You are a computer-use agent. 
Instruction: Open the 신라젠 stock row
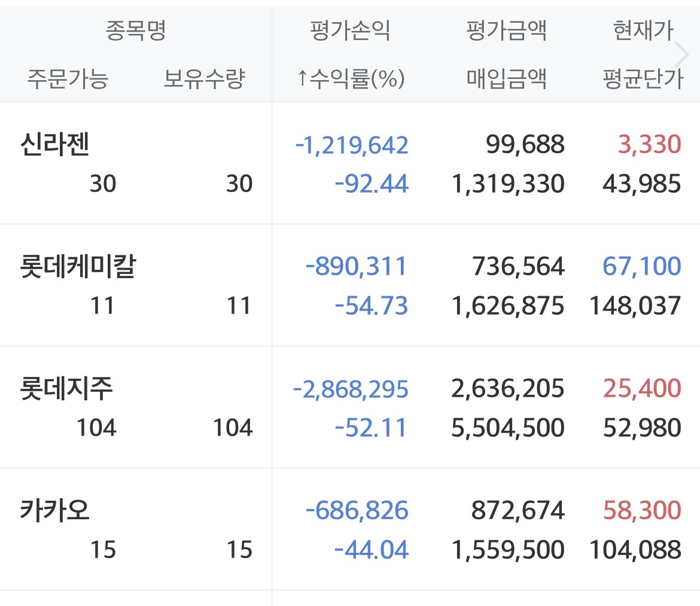point(55,145)
